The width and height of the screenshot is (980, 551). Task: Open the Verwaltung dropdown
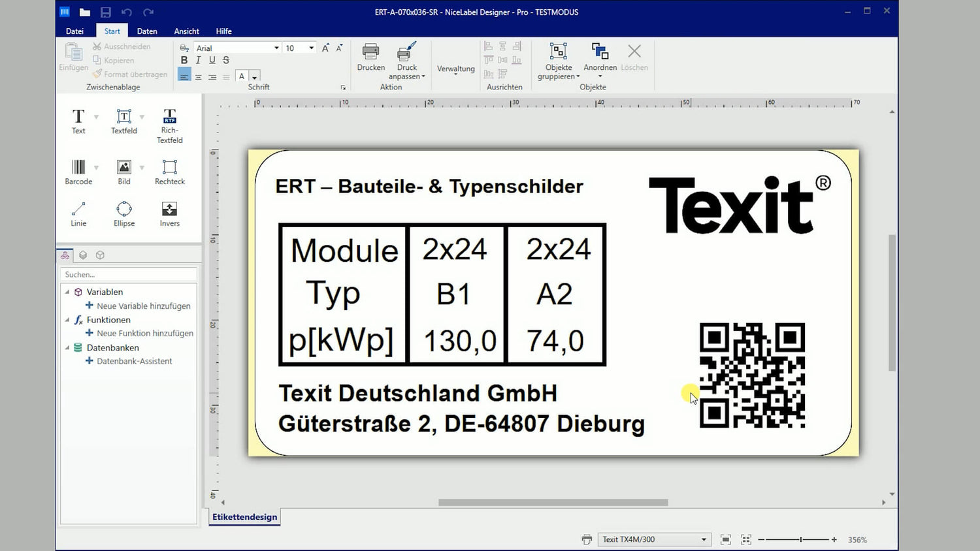(x=455, y=69)
